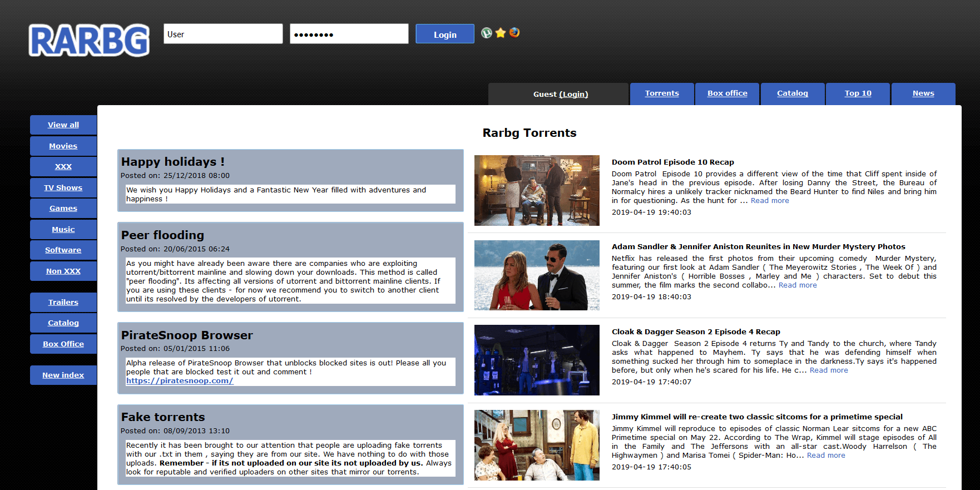The width and height of the screenshot is (980, 490).
Task: Browse the TV Shows category
Action: 63,187
